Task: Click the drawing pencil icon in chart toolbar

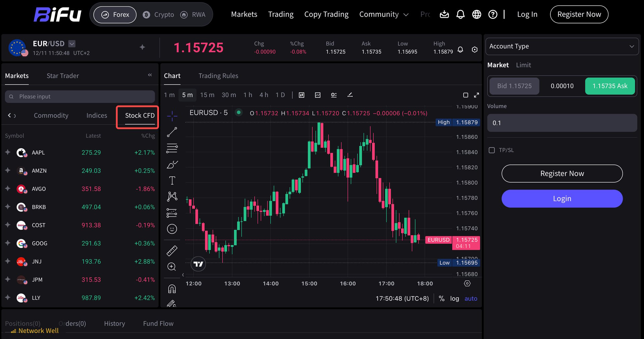Action: tap(350, 95)
